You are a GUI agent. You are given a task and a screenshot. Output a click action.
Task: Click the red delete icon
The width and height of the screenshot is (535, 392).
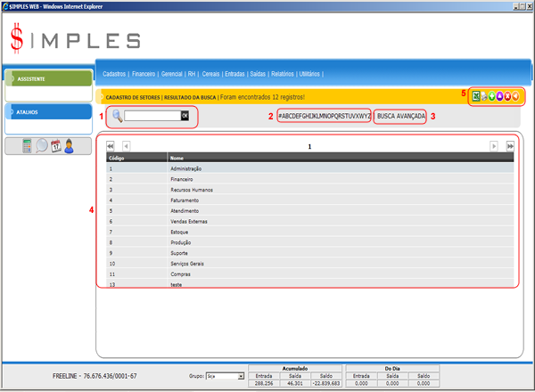coord(509,95)
